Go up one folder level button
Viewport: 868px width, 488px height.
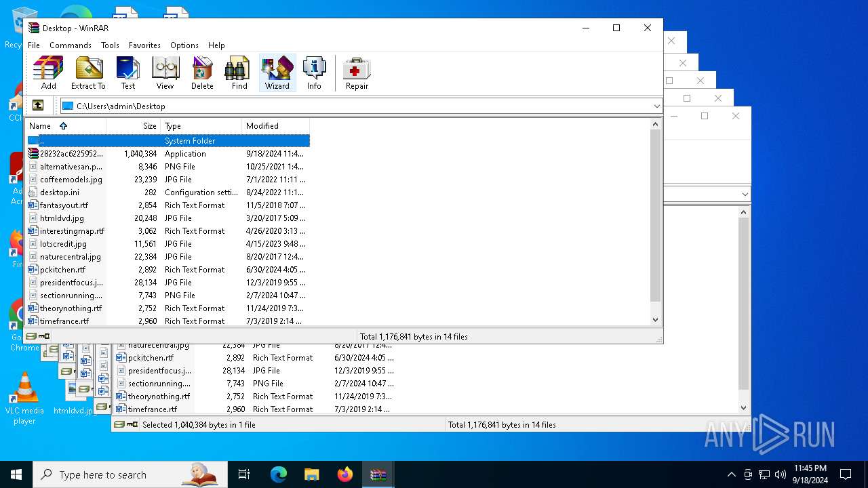pyautogui.click(x=38, y=106)
